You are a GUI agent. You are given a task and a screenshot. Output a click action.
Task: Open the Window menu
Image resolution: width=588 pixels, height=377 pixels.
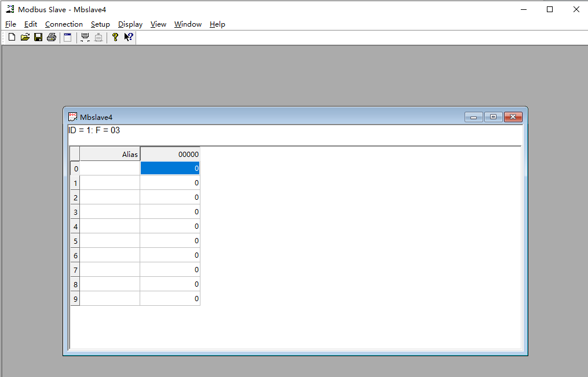coord(188,24)
